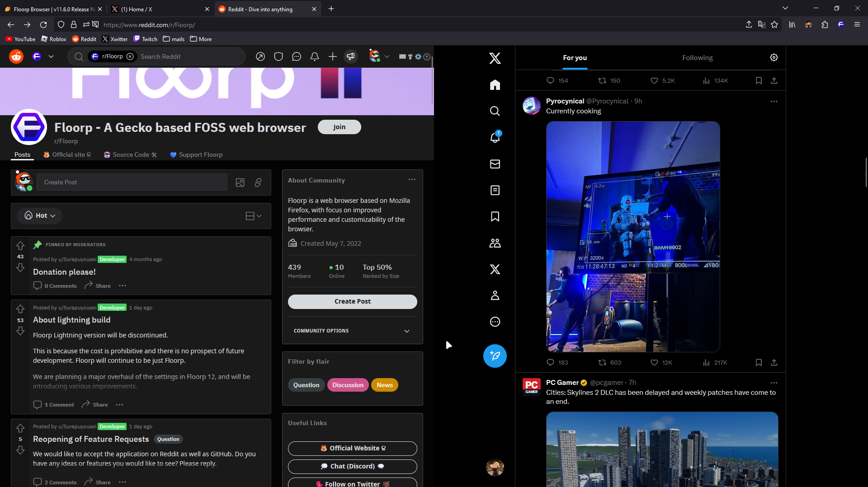The image size is (868, 487).
Task: Remove the r/Floorp search scope chip
Action: tap(130, 56)
